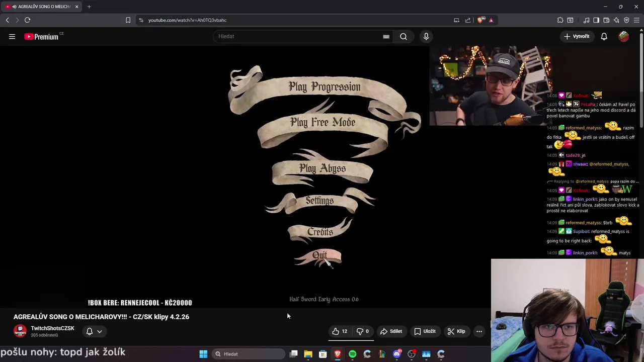Open Discord from the taskbar
The width and height of the screenshot is (644, 362).
[x=396, y=354]
